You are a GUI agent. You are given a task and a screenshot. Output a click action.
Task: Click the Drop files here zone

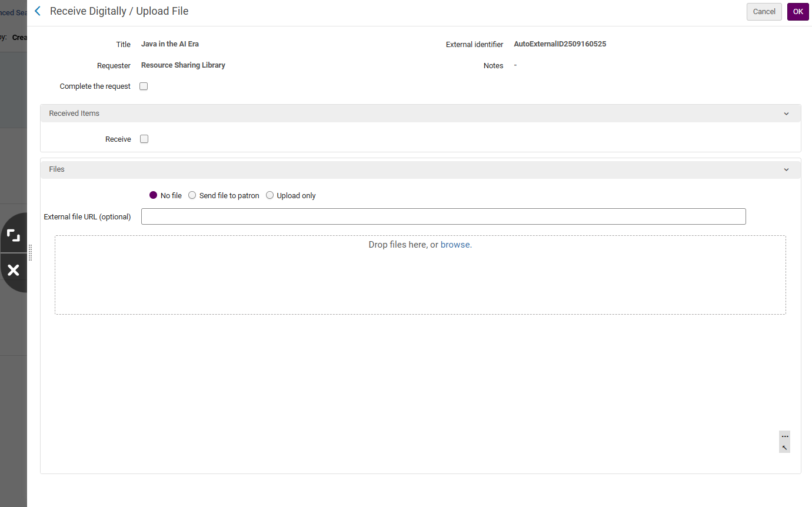(420, 275)
